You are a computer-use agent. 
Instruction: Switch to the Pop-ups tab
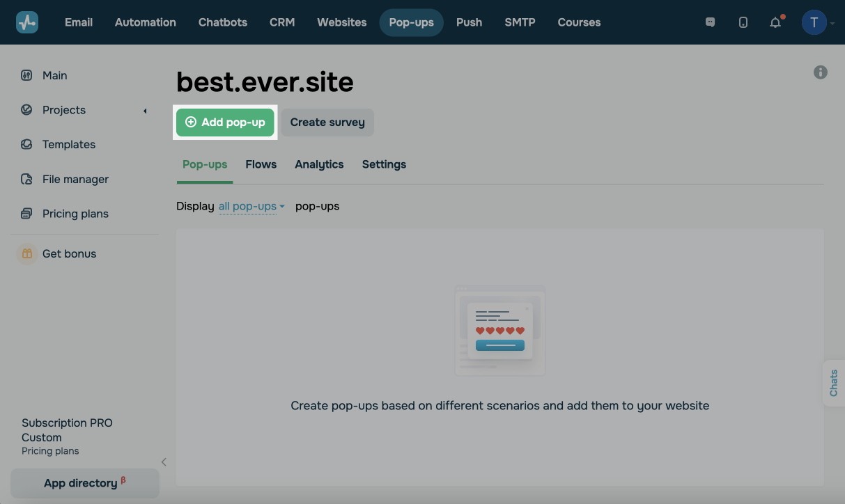tap(205, 165)
